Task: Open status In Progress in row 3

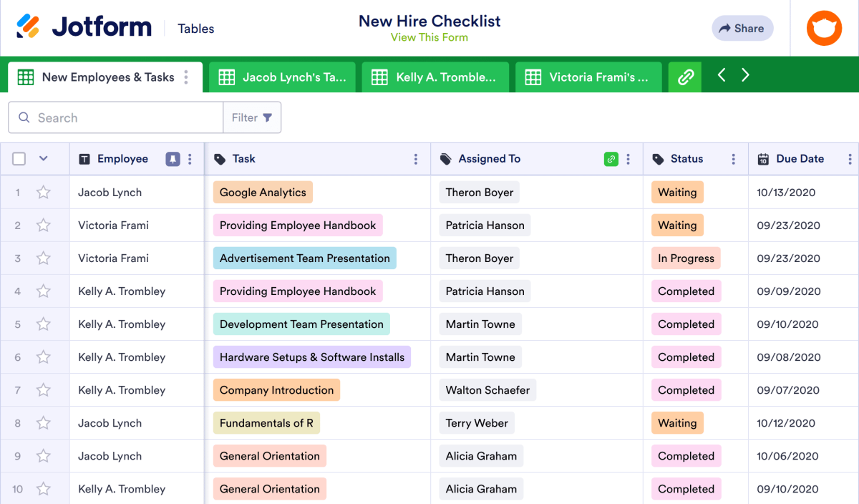Action: [x=686, y=258]
